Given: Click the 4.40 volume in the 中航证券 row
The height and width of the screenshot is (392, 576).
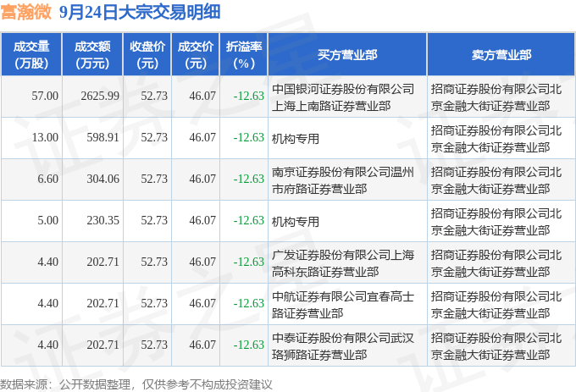Looking at the screenshot, I should (47, 304).
